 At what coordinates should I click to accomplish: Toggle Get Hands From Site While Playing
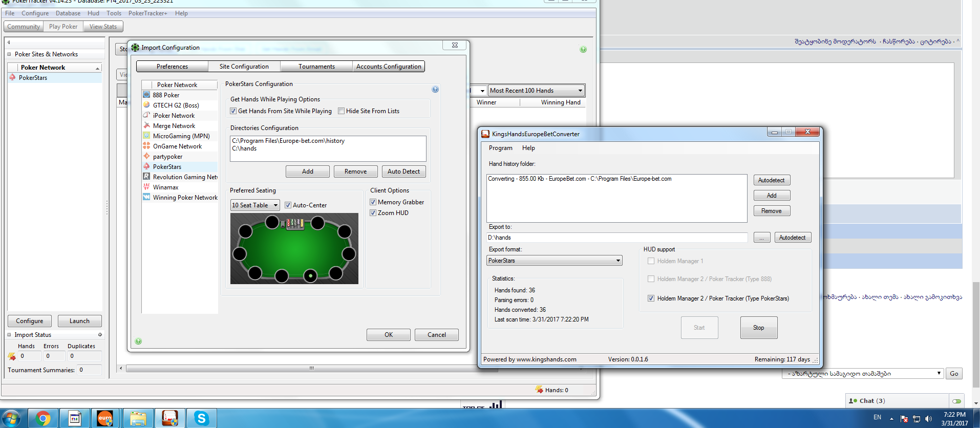click(233, 111)
